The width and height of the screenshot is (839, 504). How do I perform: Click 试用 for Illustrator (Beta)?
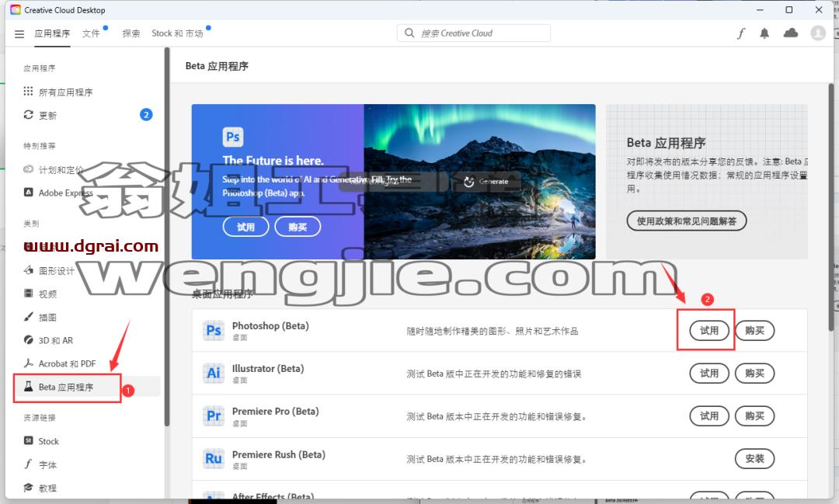(x=709, y=374)
